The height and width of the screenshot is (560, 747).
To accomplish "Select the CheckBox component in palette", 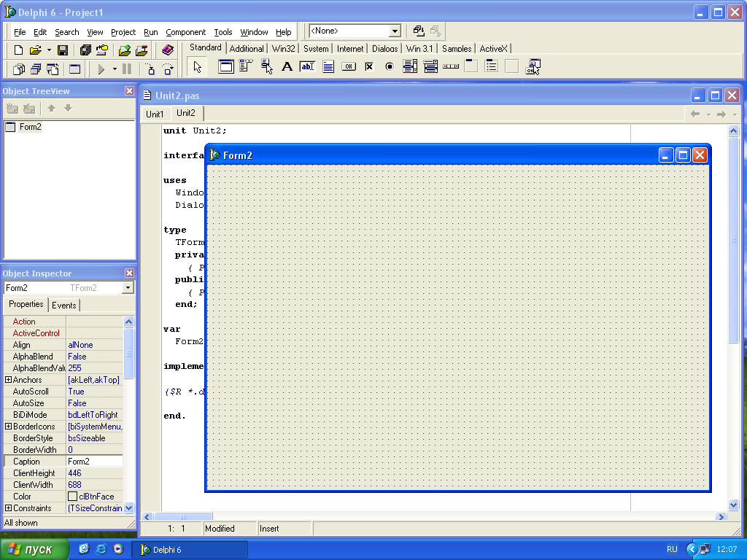I will (369, 67).
